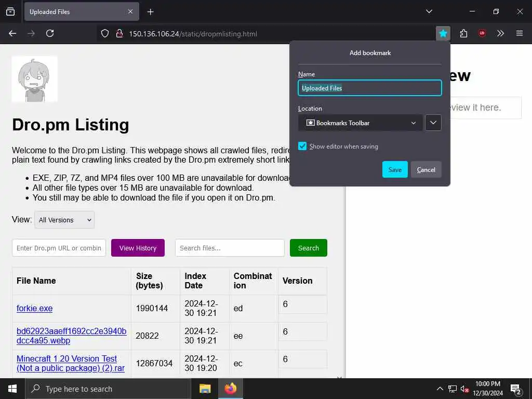Focus the Dro.pm URL input
This screenshot has width=532, height=399.
point(59,248)
